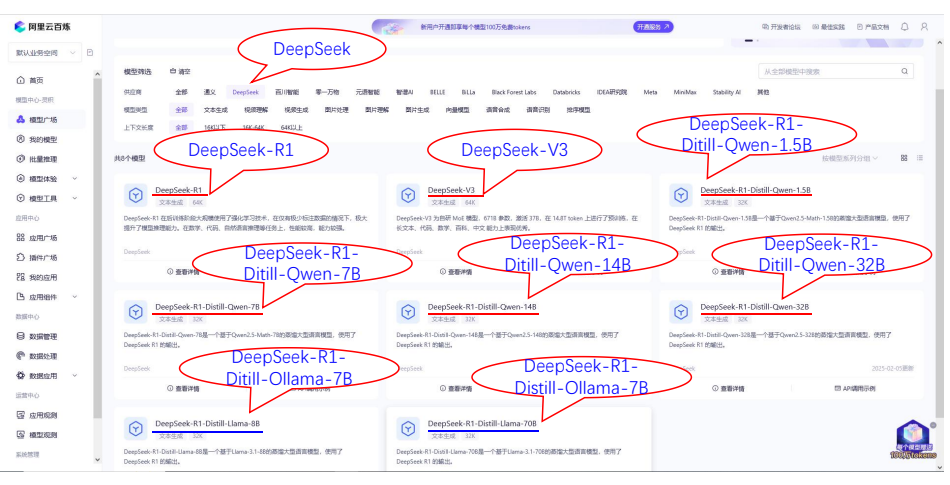Select the DeepSeek provider filter
Viewport: 950px width, 485px height.
click(245, 92)
